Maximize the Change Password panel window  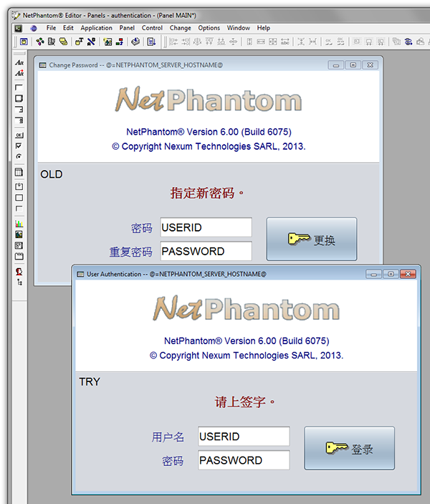pyautogui.click(x=353, y=65)
